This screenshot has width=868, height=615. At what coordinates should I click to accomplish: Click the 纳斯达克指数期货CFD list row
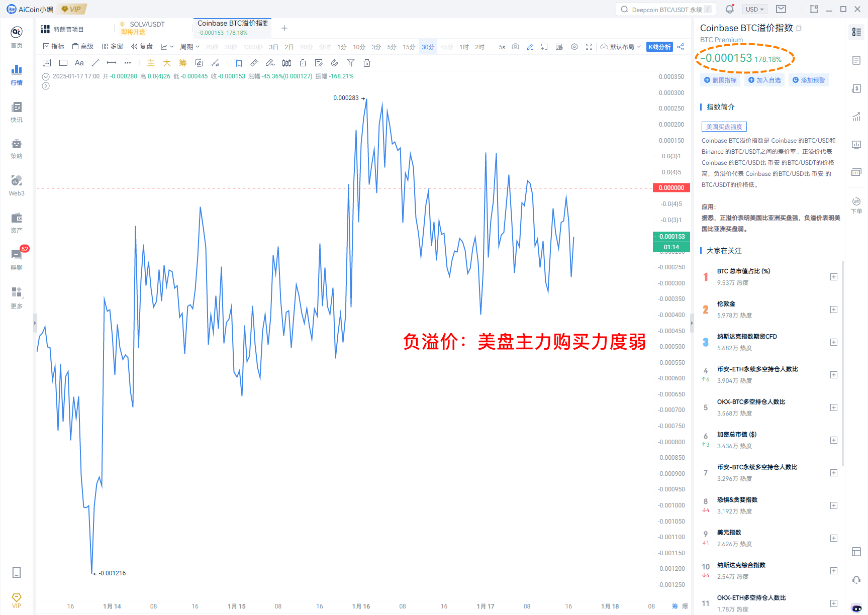pos(769,342)
